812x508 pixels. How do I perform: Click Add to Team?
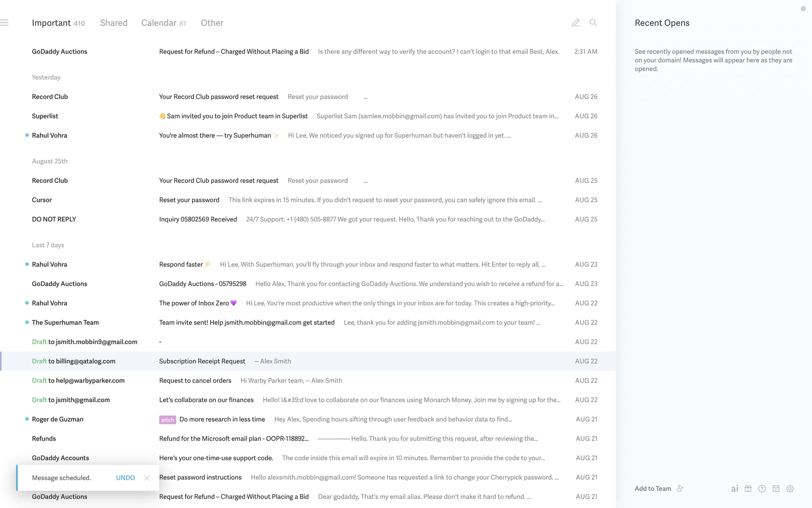[x=653, y=489]
